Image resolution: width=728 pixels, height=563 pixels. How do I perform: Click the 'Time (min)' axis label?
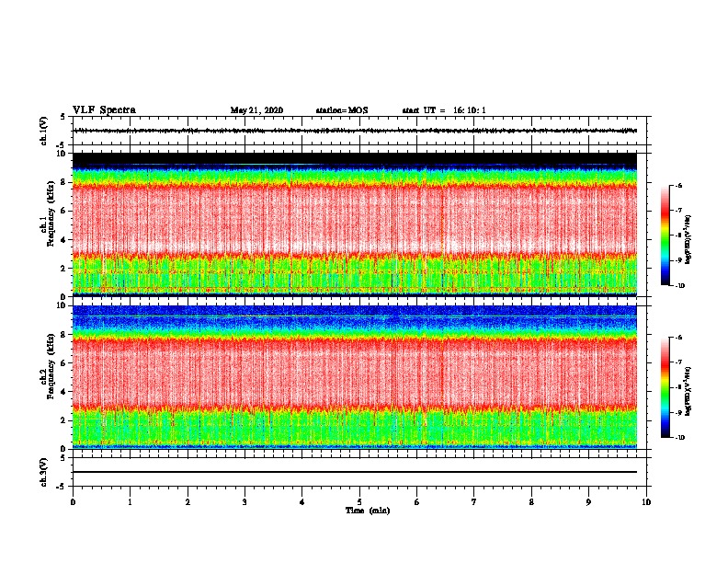pyautogui.click(x=368, y=511)
